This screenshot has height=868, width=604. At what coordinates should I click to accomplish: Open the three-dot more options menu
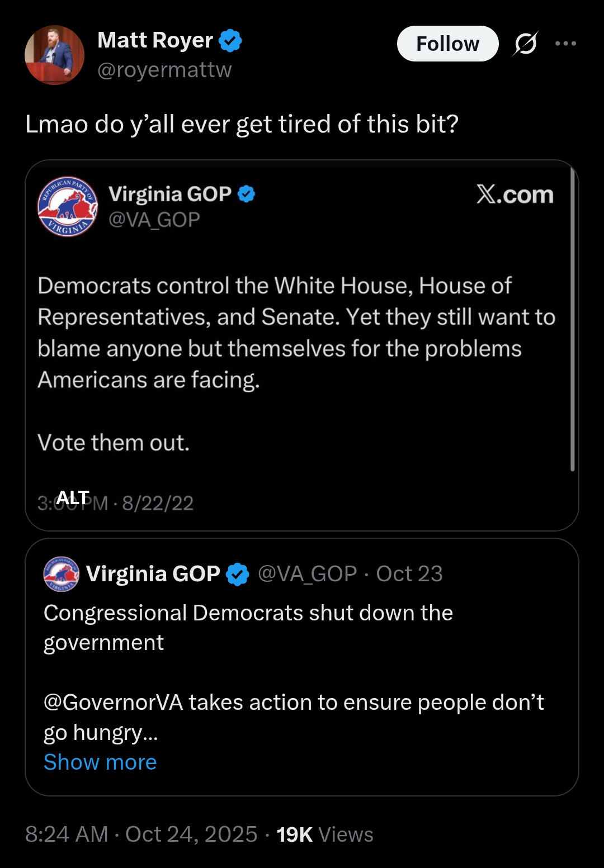point(565,44)
